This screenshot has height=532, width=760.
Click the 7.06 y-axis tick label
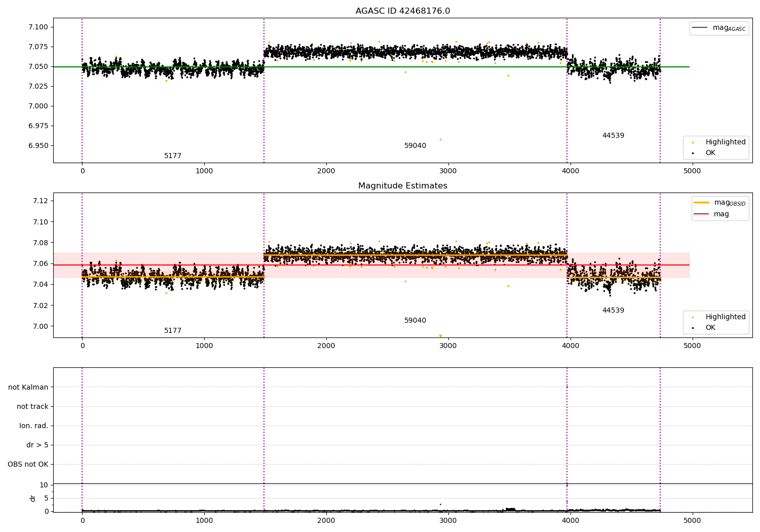coord(41,264)
